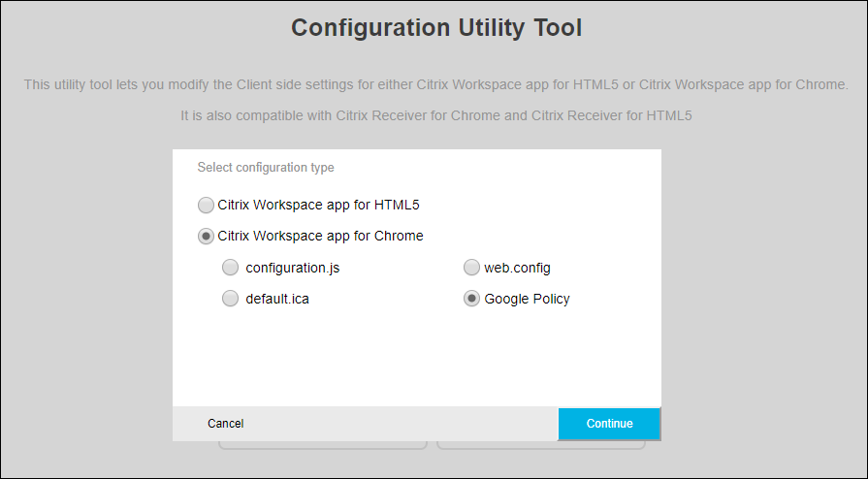Choose the default.ica radio option
The image size is (868, 479).
[230, 299]
